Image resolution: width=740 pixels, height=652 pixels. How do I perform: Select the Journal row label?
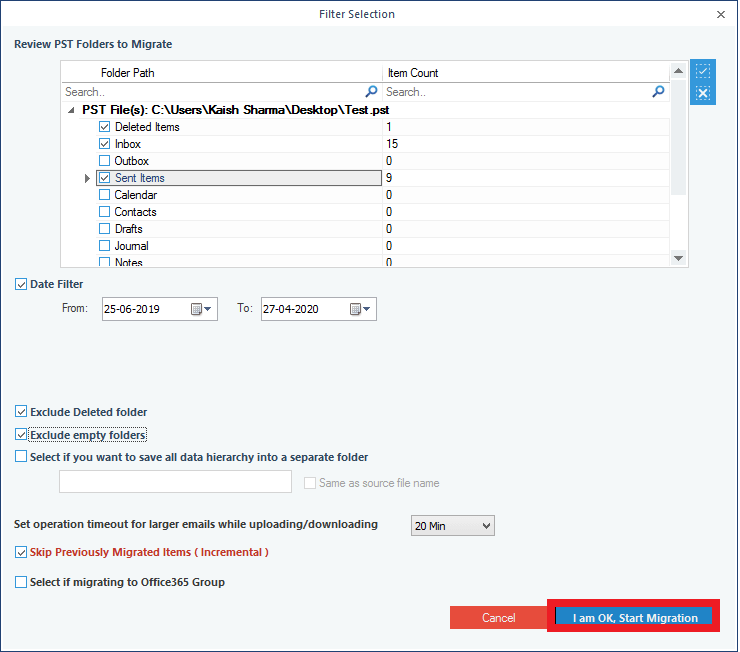click(x=132, y=246)
